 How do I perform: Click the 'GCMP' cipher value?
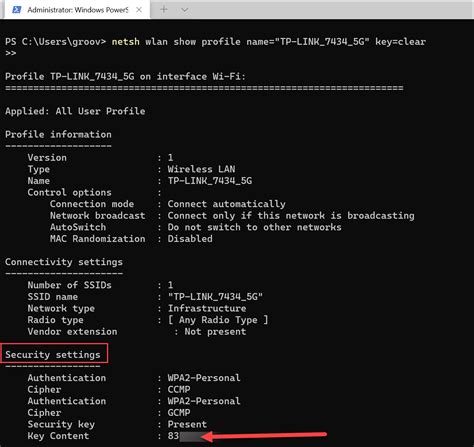click(x=179, y=413)
